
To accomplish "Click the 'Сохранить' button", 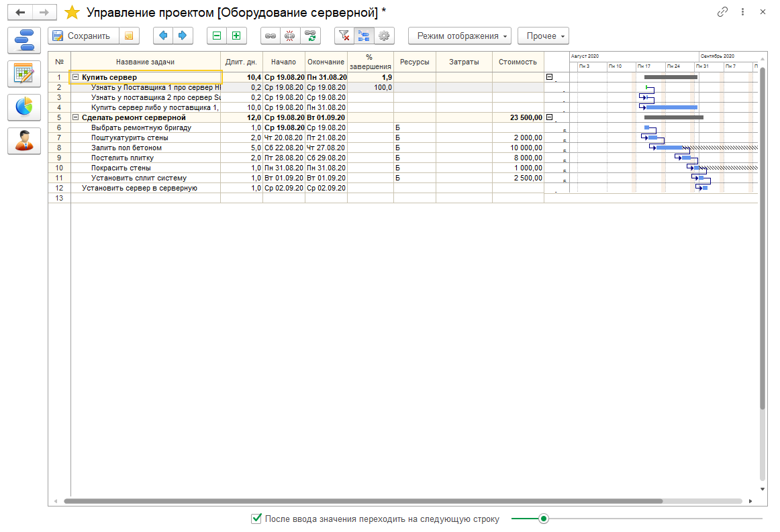I will (x=83, y=36).
